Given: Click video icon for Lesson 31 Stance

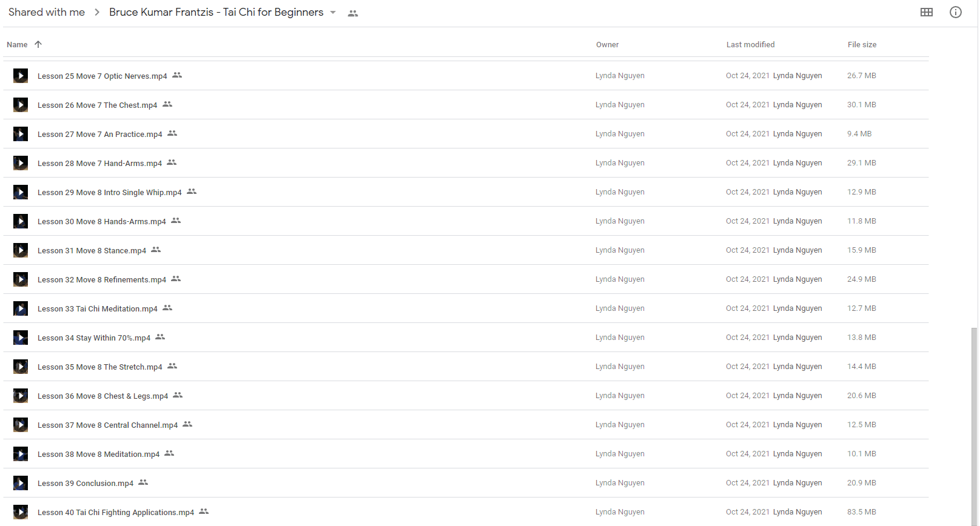Looking at the screenshot, I should (21, 250).
